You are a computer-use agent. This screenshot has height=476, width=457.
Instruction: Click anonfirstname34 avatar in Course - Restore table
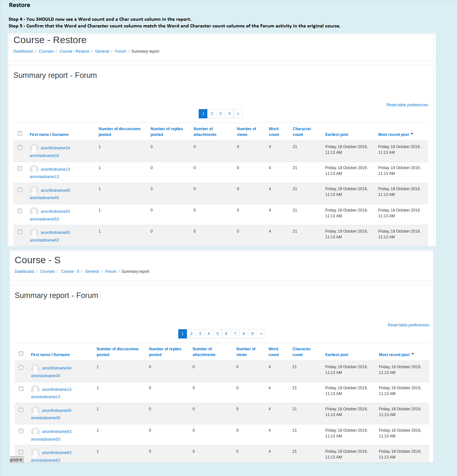[x=34, y=148]
